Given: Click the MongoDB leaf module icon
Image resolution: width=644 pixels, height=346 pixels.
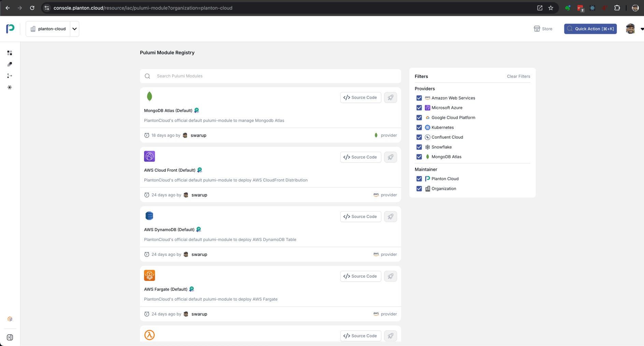Looking at the screenshot, I should pyautogui.click(x=149, y=96).
